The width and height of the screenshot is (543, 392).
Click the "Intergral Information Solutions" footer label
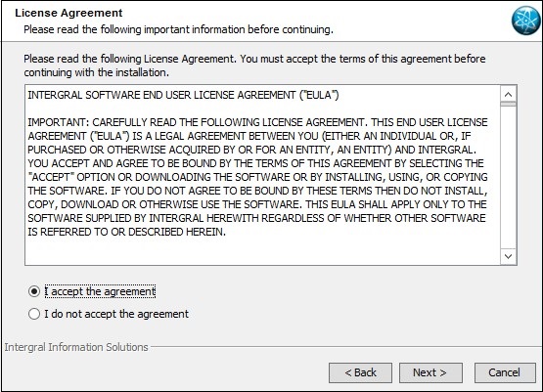pyautogui.click(x=76, y=347)
